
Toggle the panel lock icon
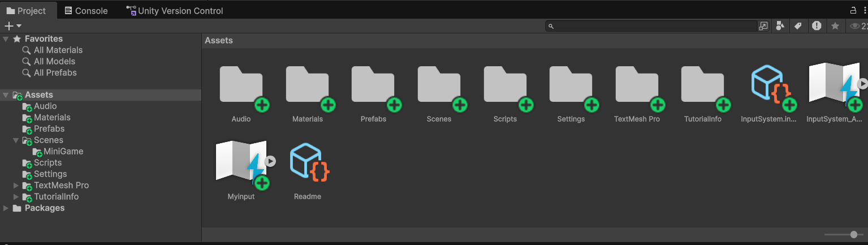coord(853,11)
